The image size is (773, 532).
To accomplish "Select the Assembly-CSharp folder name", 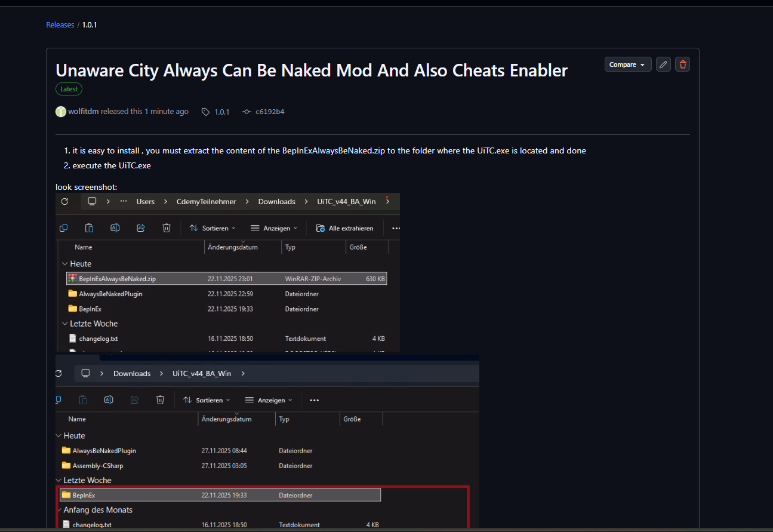I will 98,466.
